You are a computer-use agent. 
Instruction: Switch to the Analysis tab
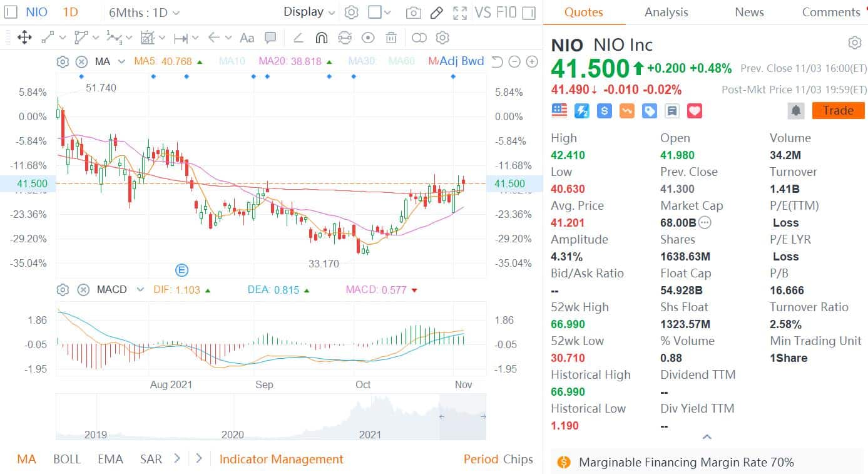[x=666, y=12]
